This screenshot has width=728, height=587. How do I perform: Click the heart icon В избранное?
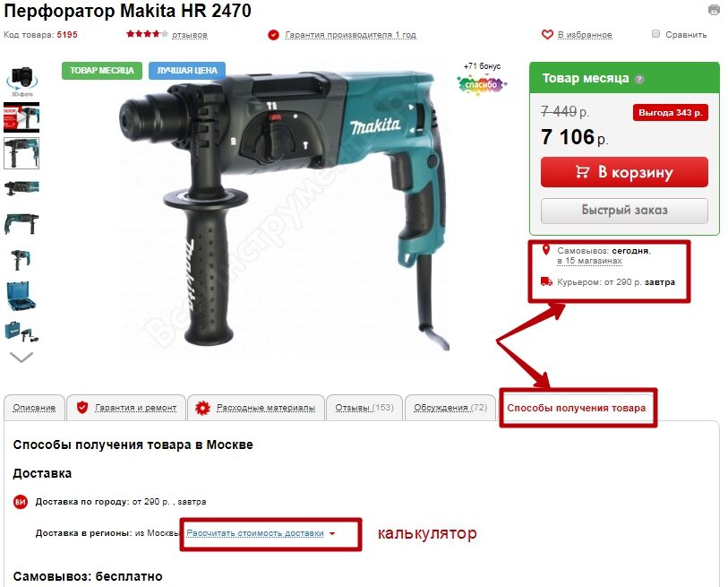(x=547, y=34)
